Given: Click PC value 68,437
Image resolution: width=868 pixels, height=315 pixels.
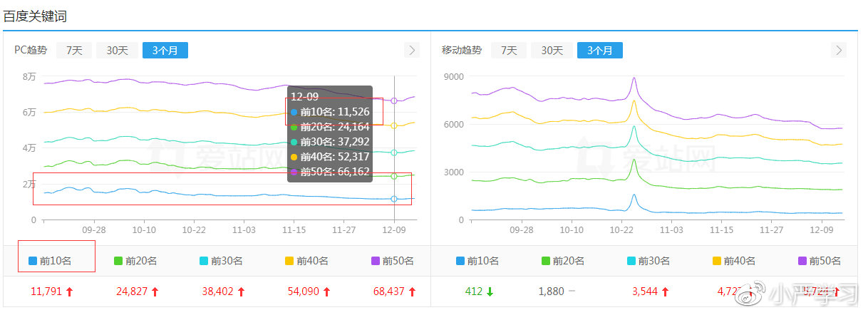Looking at the screenshot, I should (388, 291).
